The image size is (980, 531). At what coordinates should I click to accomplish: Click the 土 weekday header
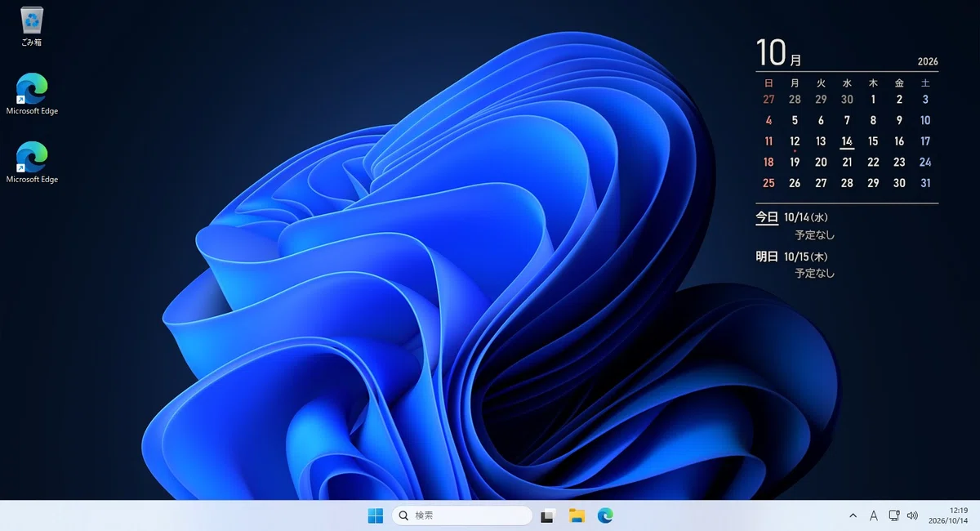coord(925,83)
